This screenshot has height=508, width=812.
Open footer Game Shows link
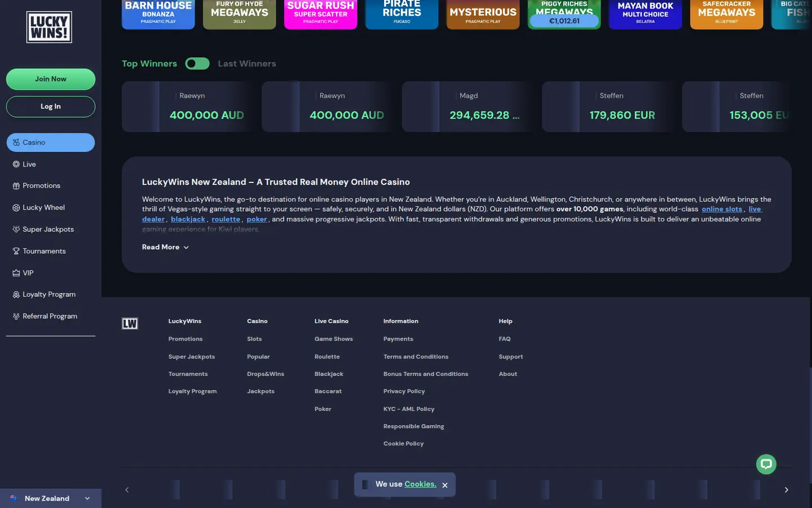334,339
